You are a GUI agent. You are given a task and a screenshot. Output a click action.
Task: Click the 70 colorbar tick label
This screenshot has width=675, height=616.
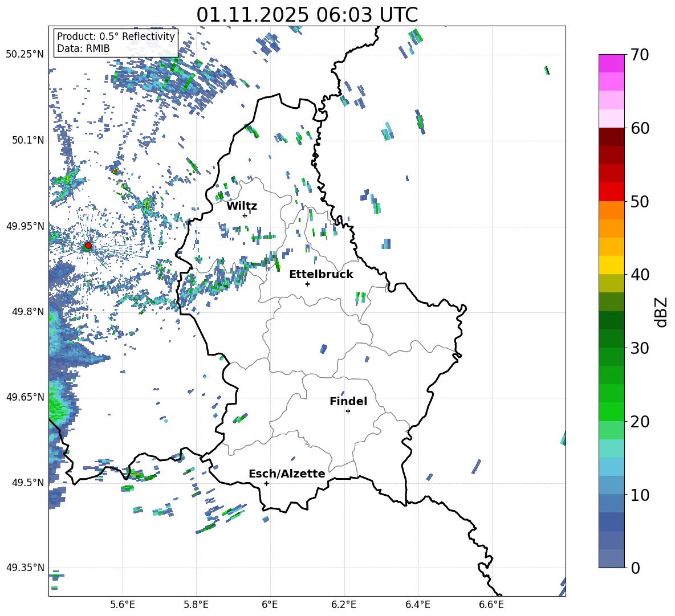coord(639,55)
